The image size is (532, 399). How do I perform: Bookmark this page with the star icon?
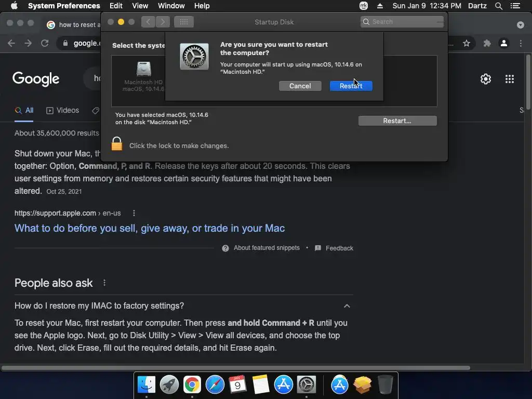coord(467,43)
